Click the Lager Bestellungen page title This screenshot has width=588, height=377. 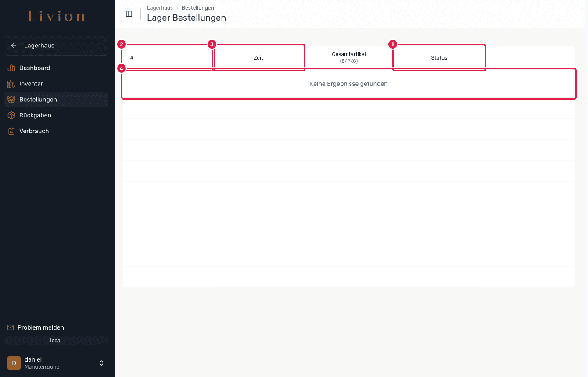coord(186,18)
